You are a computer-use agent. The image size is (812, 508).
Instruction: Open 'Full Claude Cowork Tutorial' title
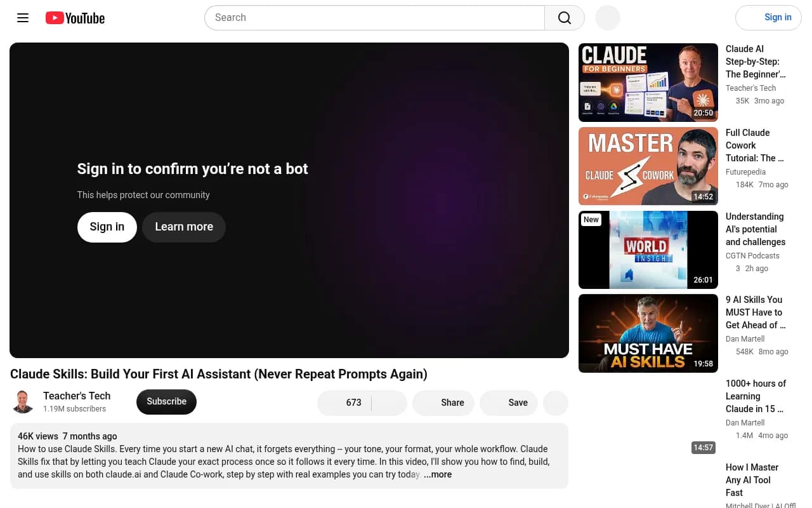tap(755, 145)
